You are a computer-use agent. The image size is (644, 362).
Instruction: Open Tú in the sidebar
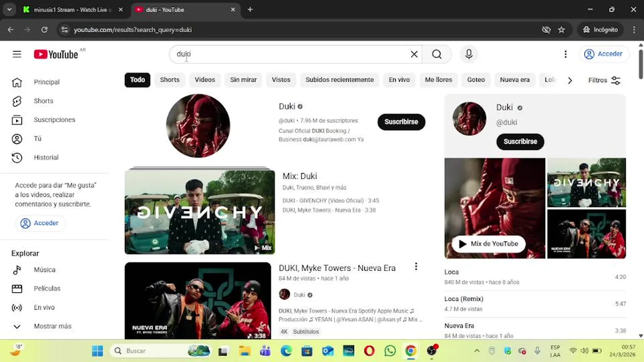[x=37, y=139]
